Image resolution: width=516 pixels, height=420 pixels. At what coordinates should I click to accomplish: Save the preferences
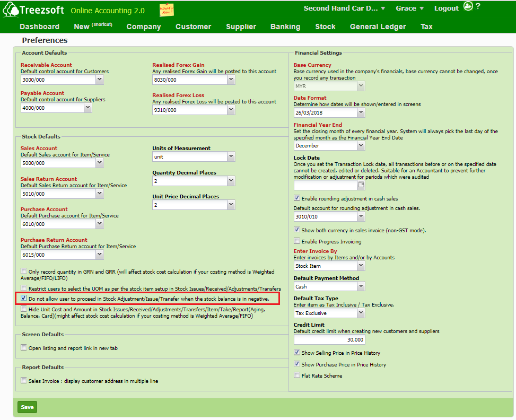coord(28,407)
